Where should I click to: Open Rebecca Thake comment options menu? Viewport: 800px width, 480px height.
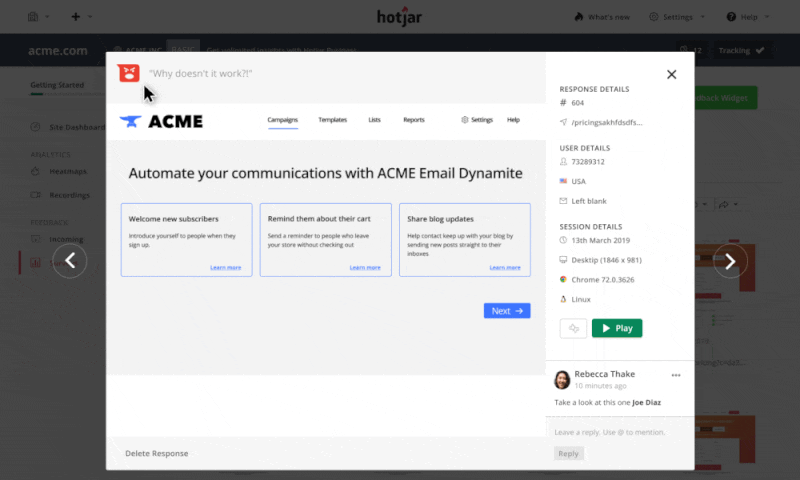(676, 375)
